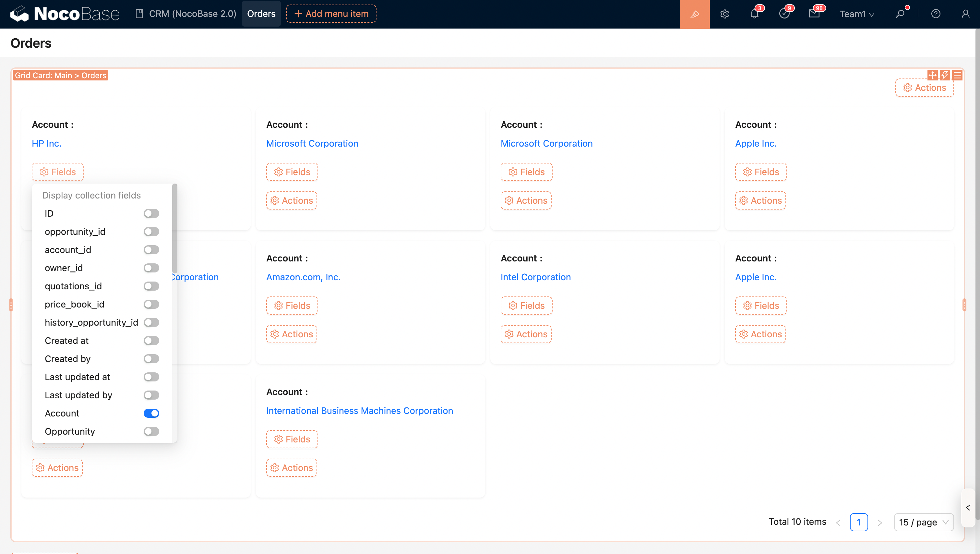Open the notifications bell icon

(754, 14)
